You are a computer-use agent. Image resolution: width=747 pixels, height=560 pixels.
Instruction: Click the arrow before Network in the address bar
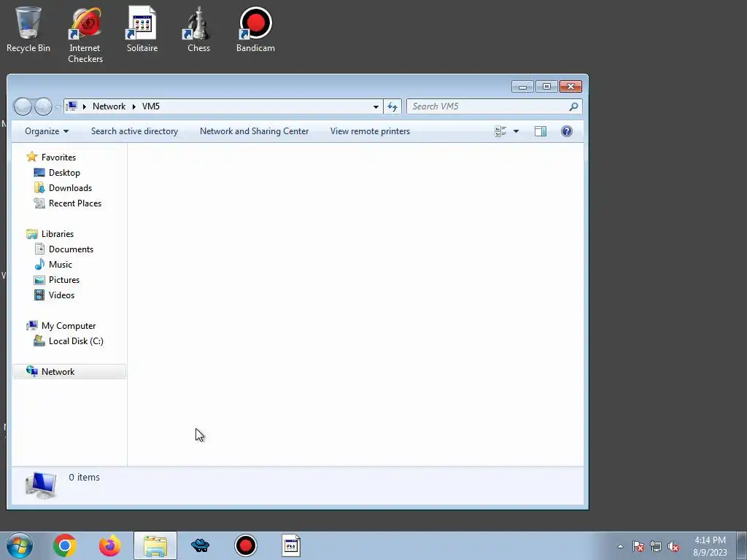[85, 106]
